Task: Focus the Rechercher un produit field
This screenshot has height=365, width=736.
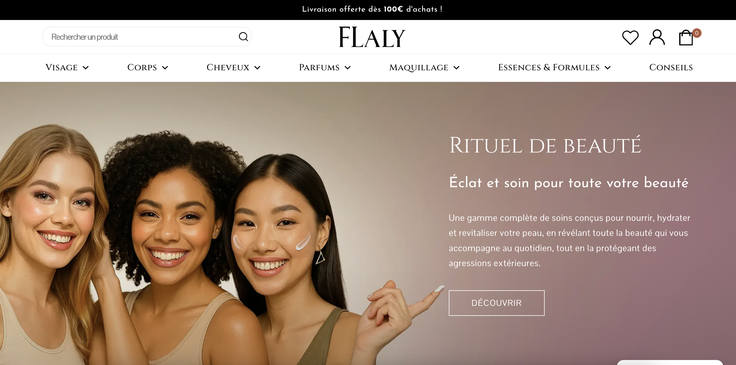Action: click(x=143, y=37)
